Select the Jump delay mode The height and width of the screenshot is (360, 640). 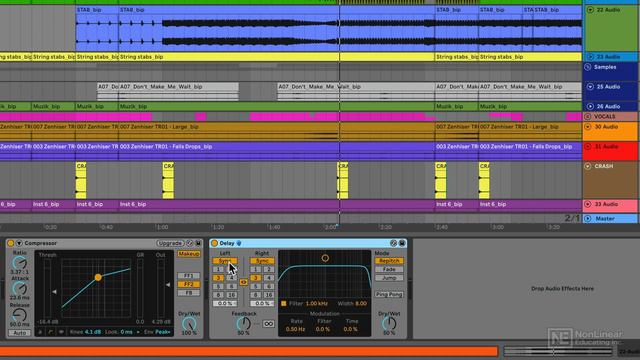389,278
